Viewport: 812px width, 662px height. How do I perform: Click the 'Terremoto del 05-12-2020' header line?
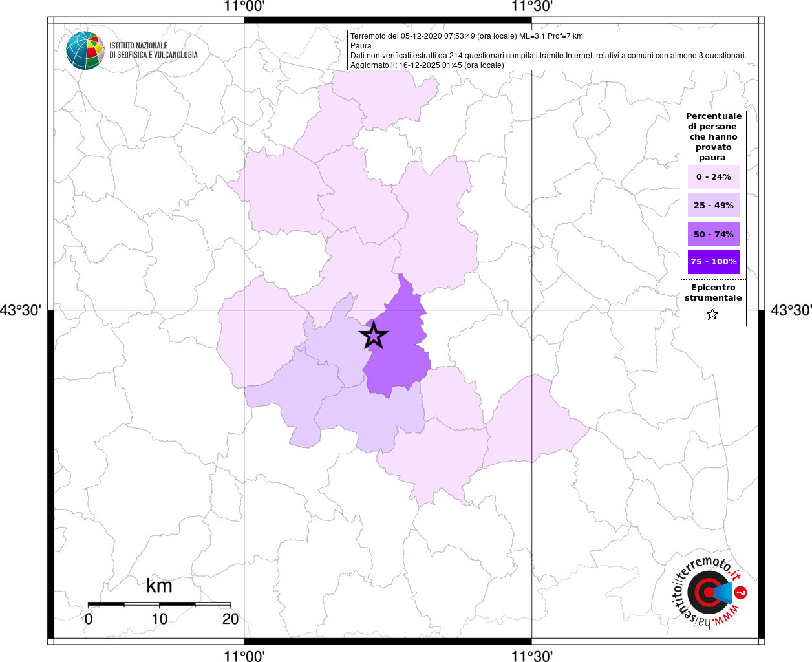pyautogui.click(x=466, y=36)
